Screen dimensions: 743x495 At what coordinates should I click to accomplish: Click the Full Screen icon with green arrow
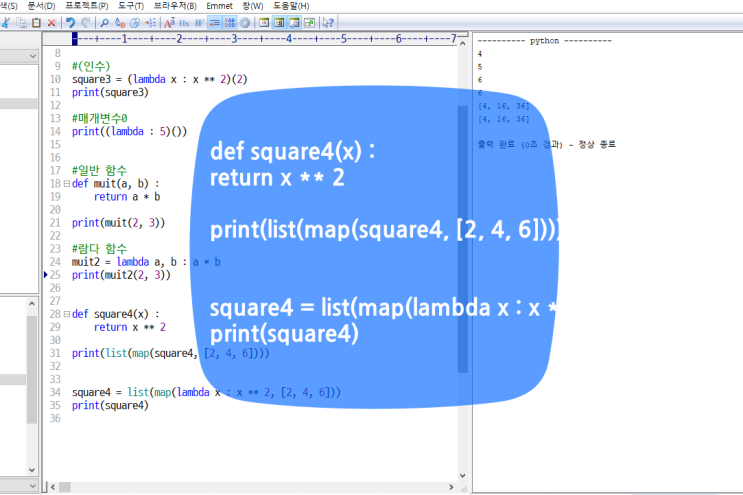coord(309,22)
